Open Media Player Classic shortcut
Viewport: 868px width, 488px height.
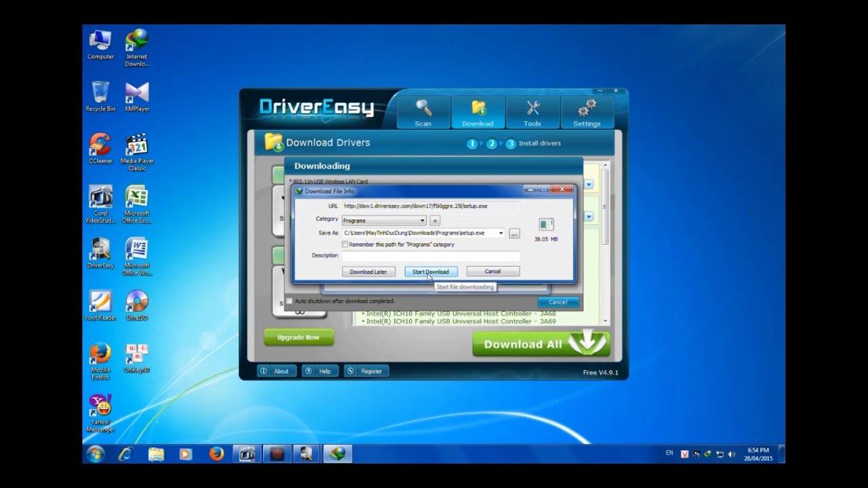point(137,152)
